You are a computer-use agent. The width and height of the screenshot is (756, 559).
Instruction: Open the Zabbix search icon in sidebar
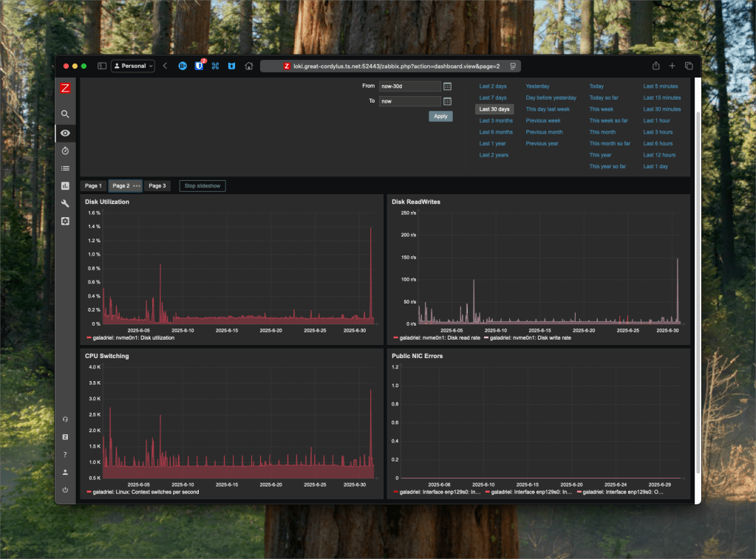coord(65,114)
